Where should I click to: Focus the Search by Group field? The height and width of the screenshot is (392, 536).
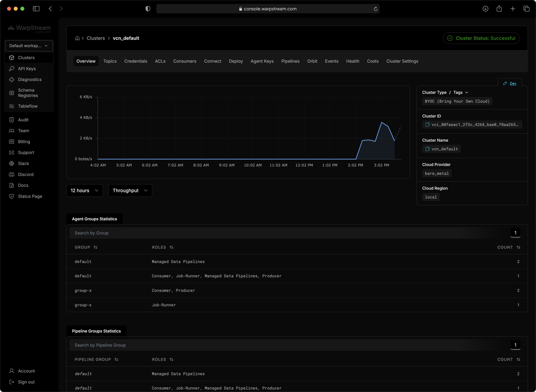pos(289,233)
